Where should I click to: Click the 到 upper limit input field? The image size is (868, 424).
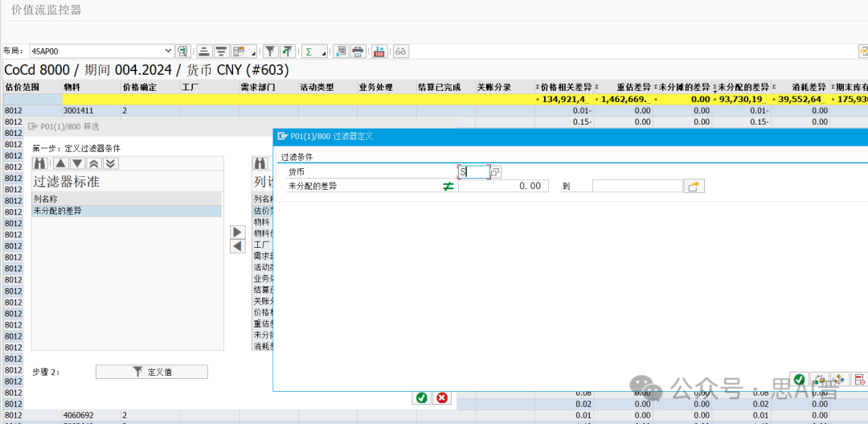tap(637, 186)
